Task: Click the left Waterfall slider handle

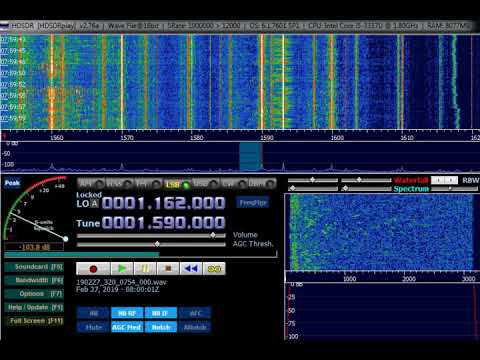Action: (312, 180)
